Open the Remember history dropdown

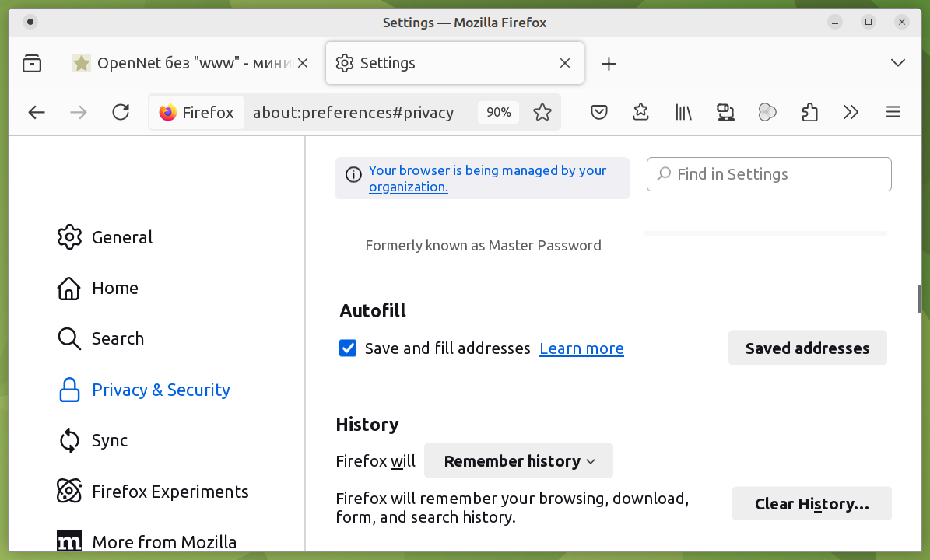click(x=518, y=461)
